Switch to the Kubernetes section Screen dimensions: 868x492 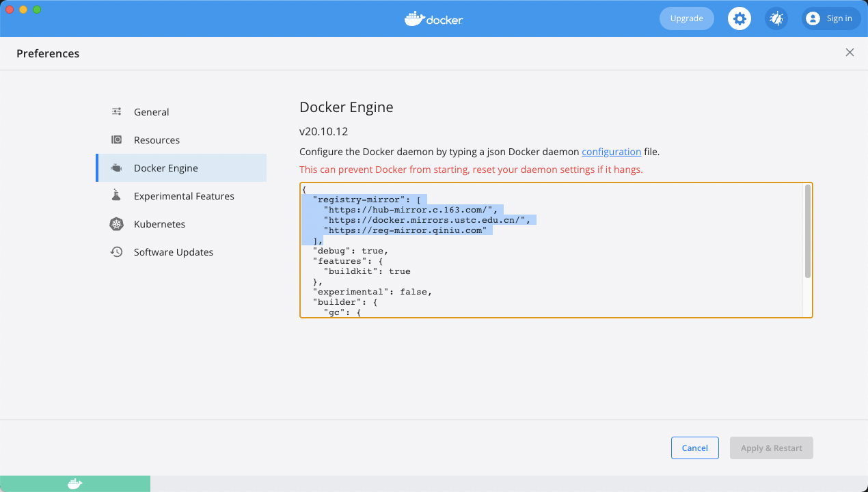(x=159, y=224)
